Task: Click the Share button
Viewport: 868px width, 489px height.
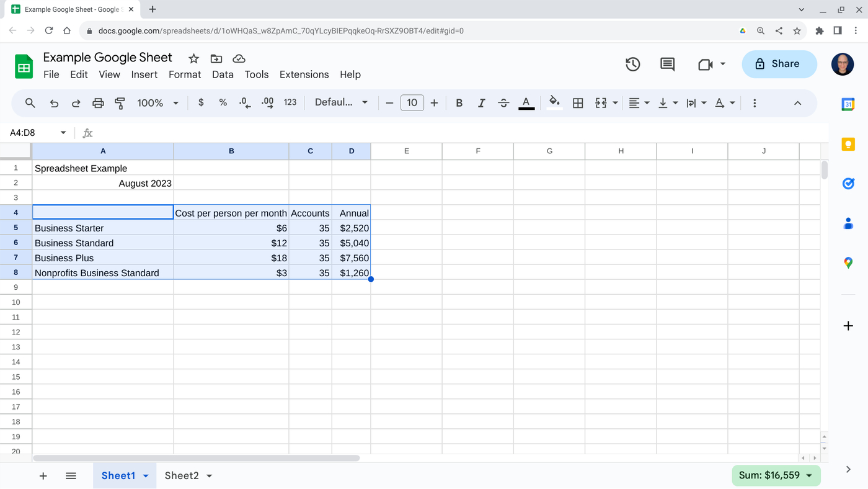Action: pos(779,64)
